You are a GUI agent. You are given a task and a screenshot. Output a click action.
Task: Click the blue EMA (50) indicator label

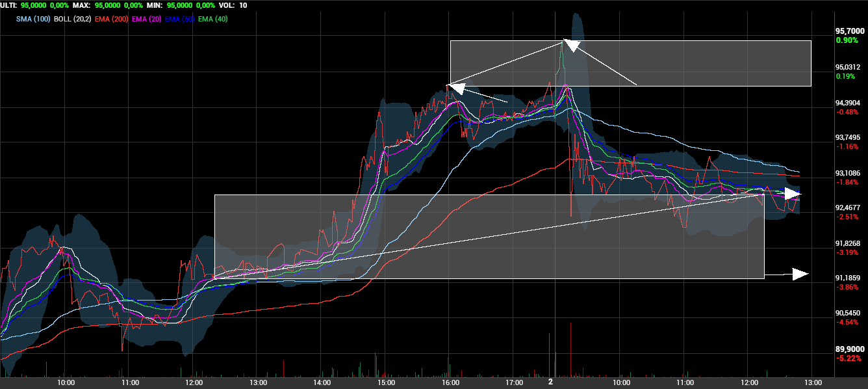click(x=180, y=19)
